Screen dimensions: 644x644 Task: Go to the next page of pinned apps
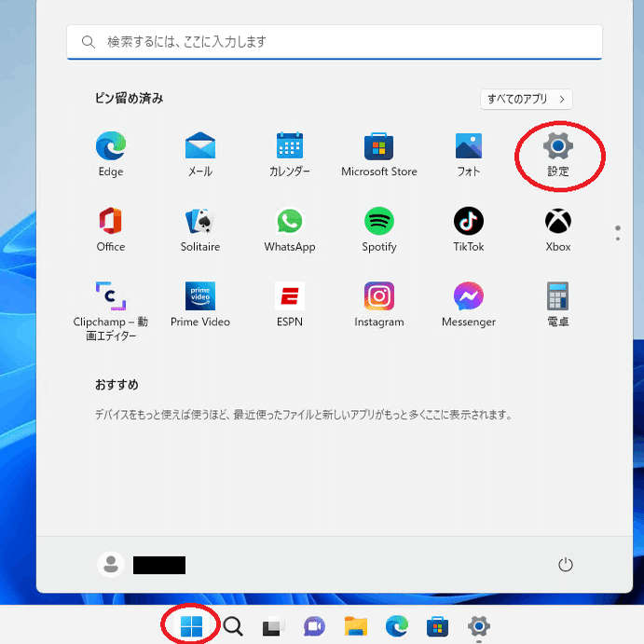point(617,239)
